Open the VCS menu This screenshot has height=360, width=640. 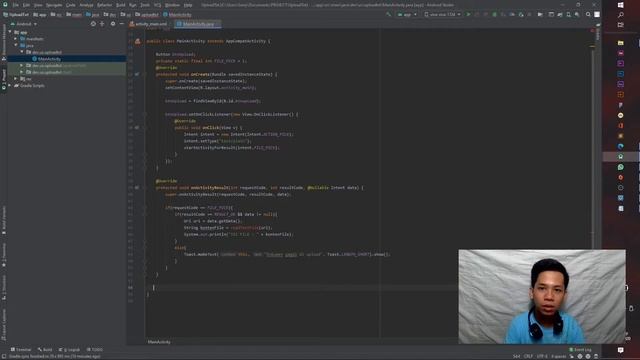click(x=158, y=5)
